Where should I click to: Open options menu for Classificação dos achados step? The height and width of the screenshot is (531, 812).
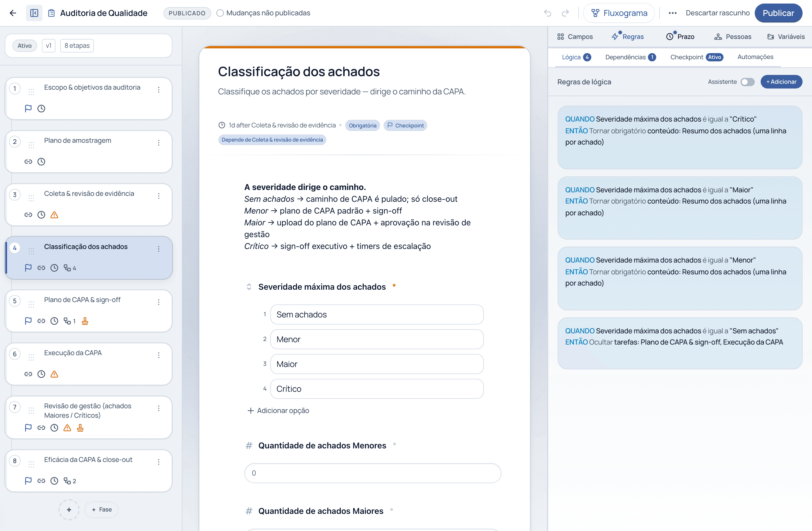[x=159, y=249]
